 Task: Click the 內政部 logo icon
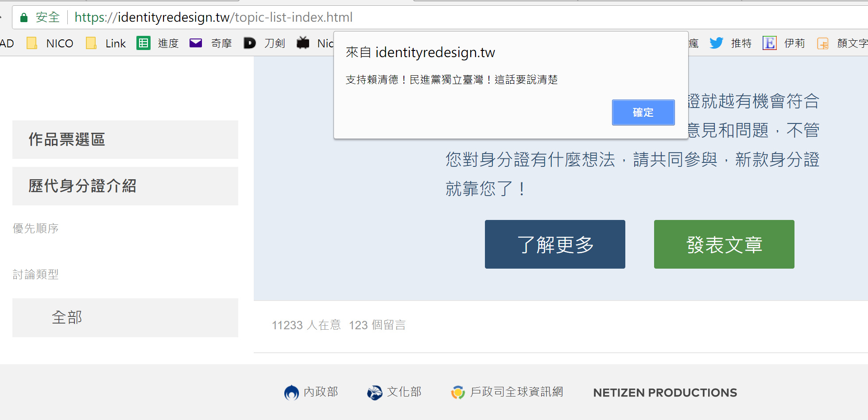point(291,393)
